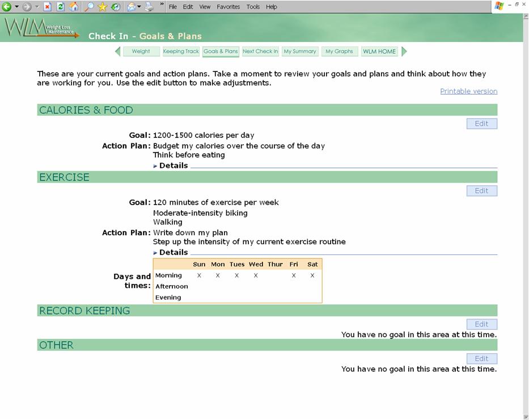The width and height of the screenshot is (529, 420).
Task: Open the Keeping Track tab
Action: pos(181,52)
